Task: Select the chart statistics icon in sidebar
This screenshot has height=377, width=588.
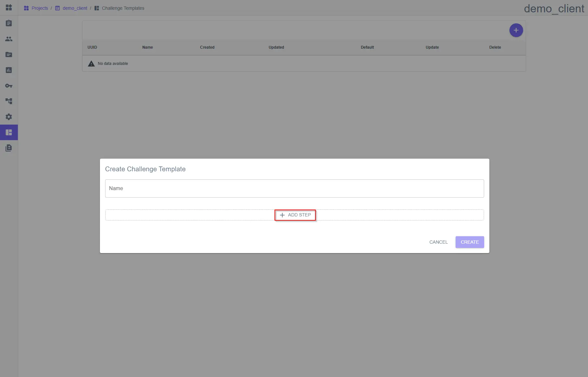Action: [9, 70]
